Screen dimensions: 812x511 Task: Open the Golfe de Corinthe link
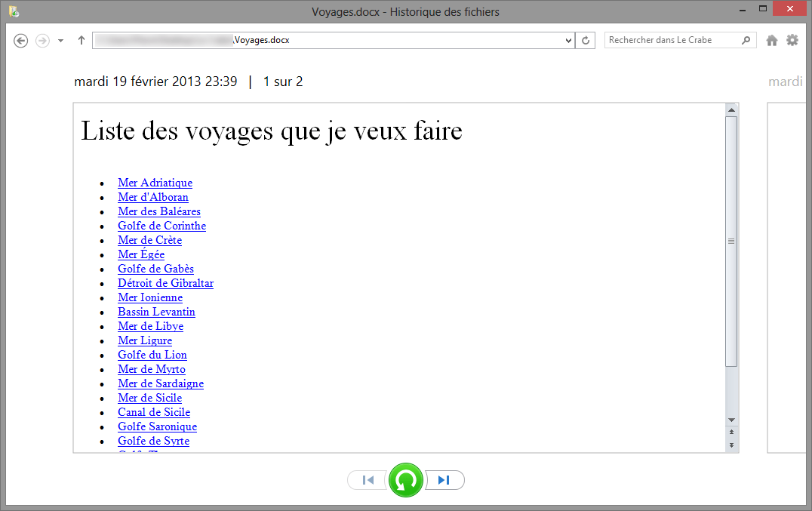161,226
